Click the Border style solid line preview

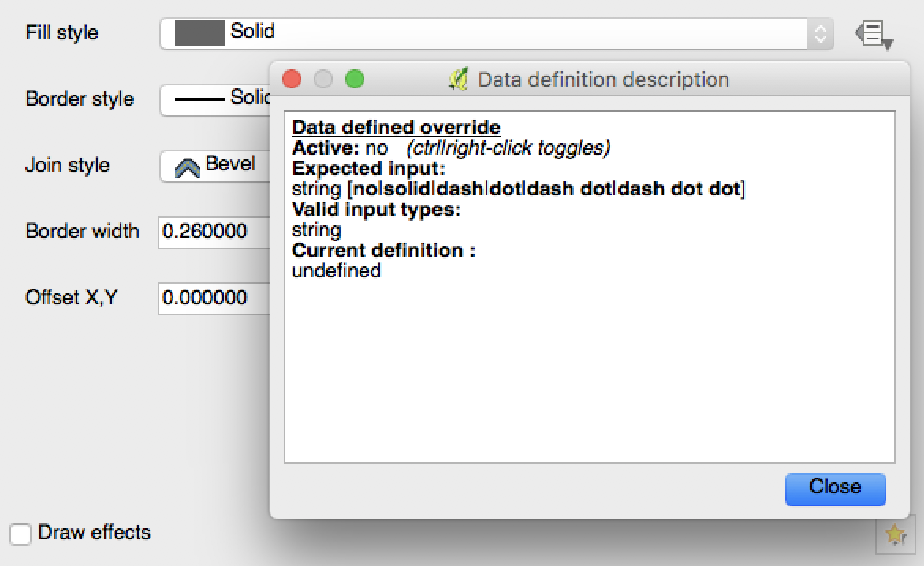tap(199, 99)
